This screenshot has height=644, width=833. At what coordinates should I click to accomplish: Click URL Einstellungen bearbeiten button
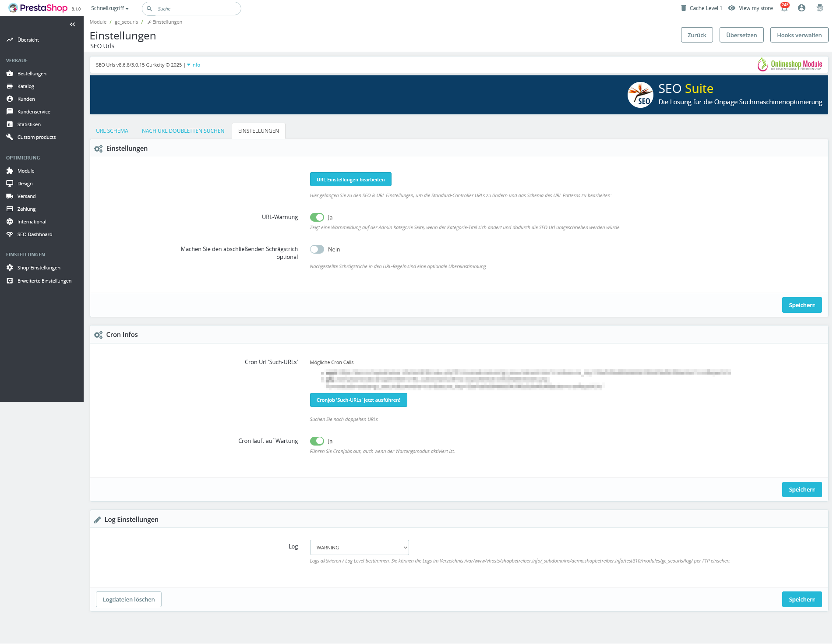350,180
